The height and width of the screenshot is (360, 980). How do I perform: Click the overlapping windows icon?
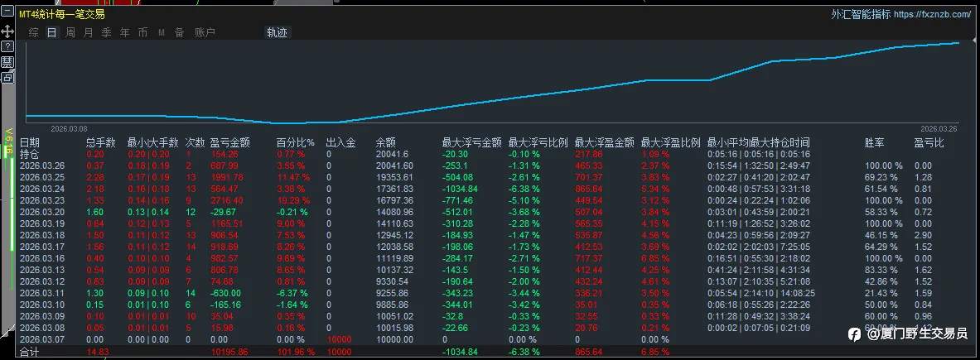(7, 77)
